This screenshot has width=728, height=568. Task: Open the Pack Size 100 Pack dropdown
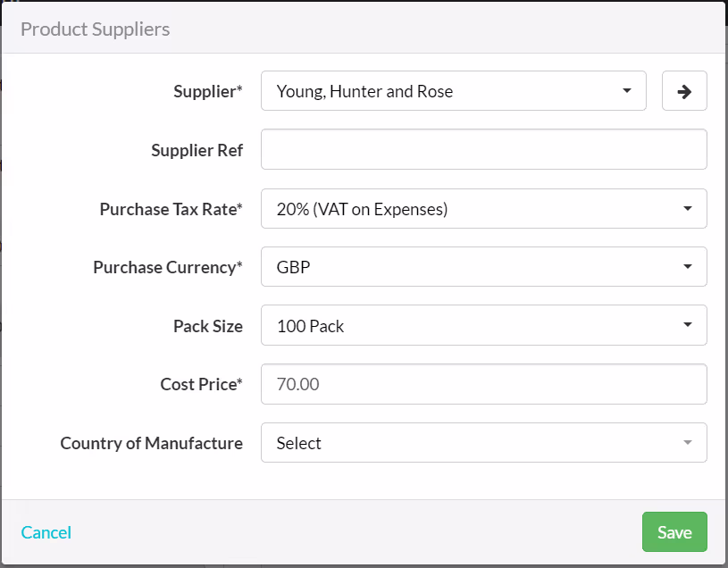[x=484, y=325]
